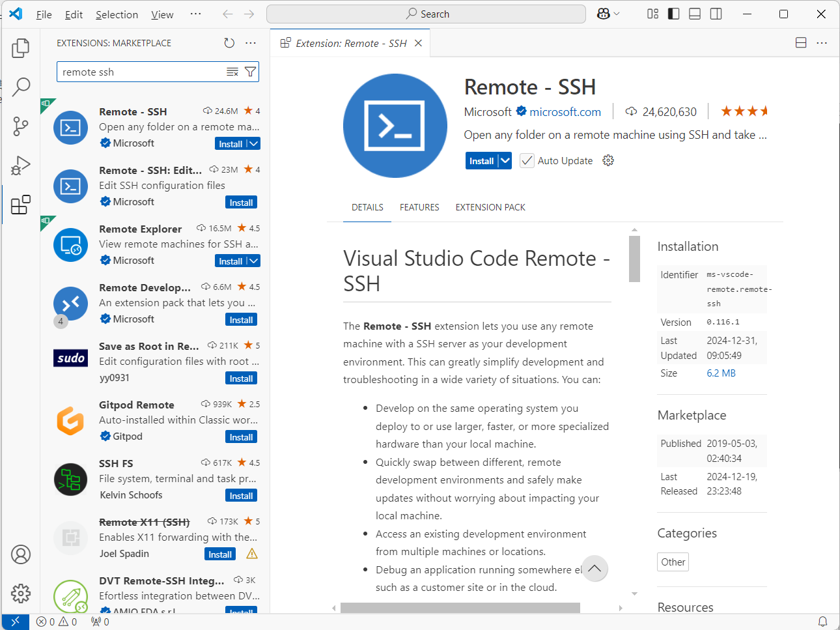Open the Extensions view icon

(x=21, y=205)
